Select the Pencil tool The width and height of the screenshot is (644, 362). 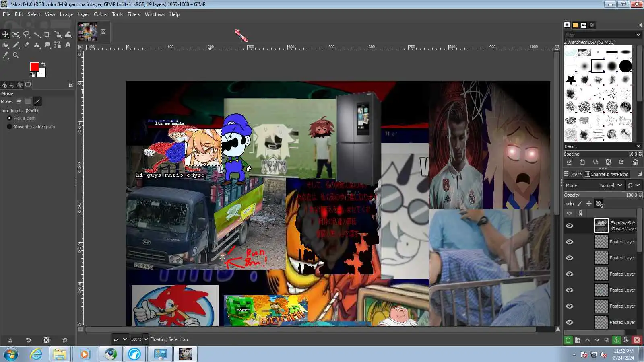[x=16, y=45]
